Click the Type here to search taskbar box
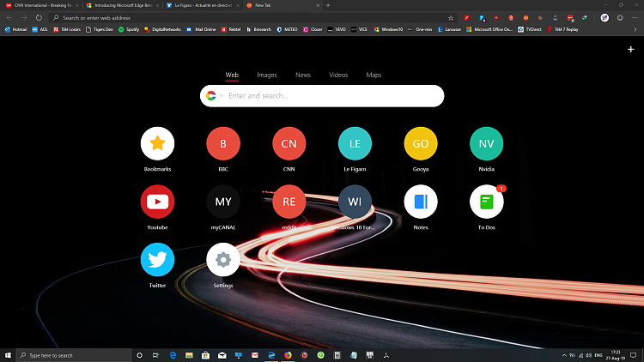 click(74, 355)
